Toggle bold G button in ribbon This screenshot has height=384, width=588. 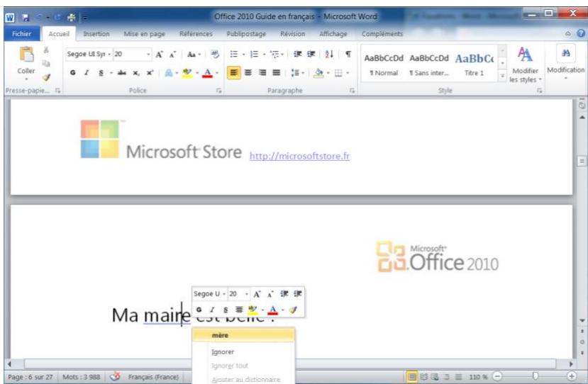coord(73,73)
